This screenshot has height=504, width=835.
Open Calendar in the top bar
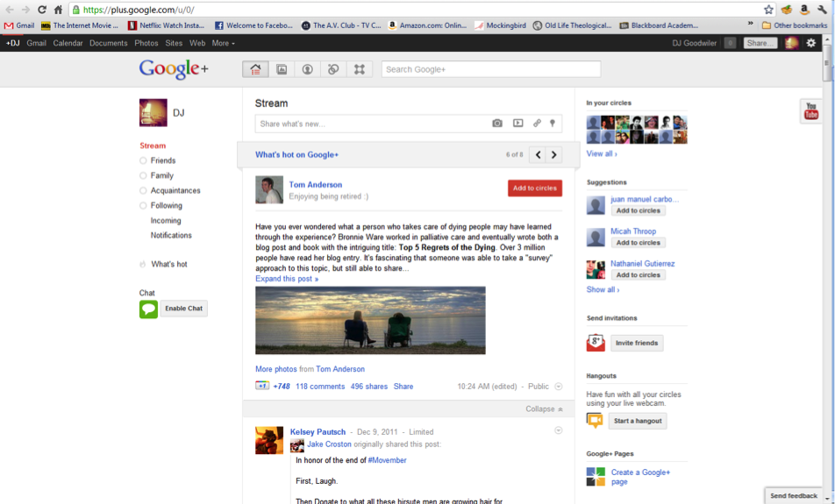(68, 43)
